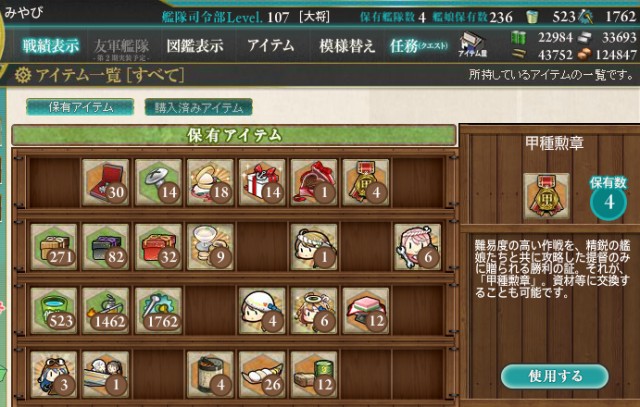Click the pink-haired fairy item showing 6

(x=418, y=247)
